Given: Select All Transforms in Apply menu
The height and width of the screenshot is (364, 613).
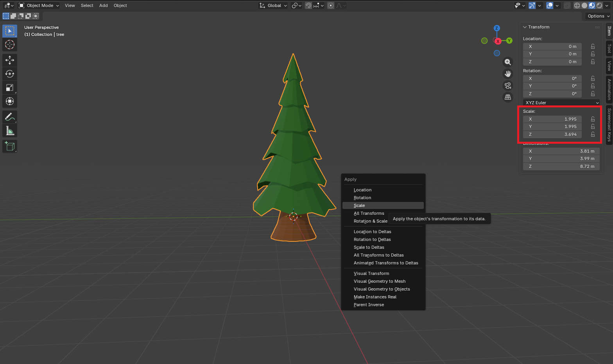Looking at the screenshot, I should 369,213.
